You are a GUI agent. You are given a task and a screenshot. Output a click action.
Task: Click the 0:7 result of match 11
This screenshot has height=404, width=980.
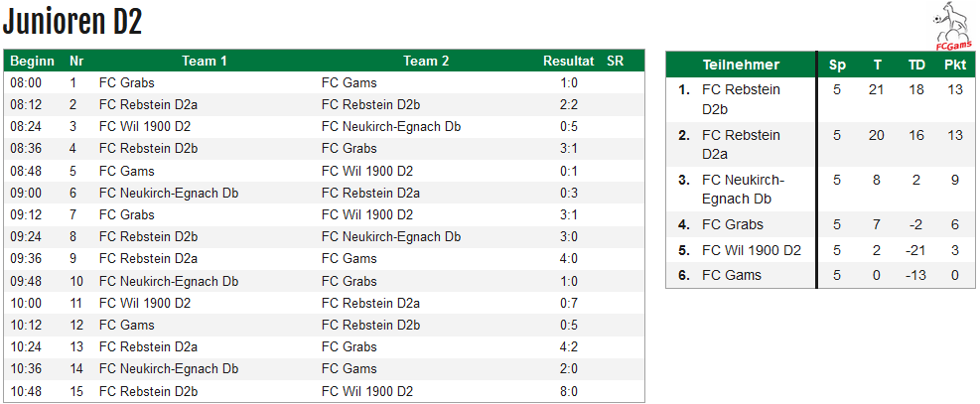(569, 304)
